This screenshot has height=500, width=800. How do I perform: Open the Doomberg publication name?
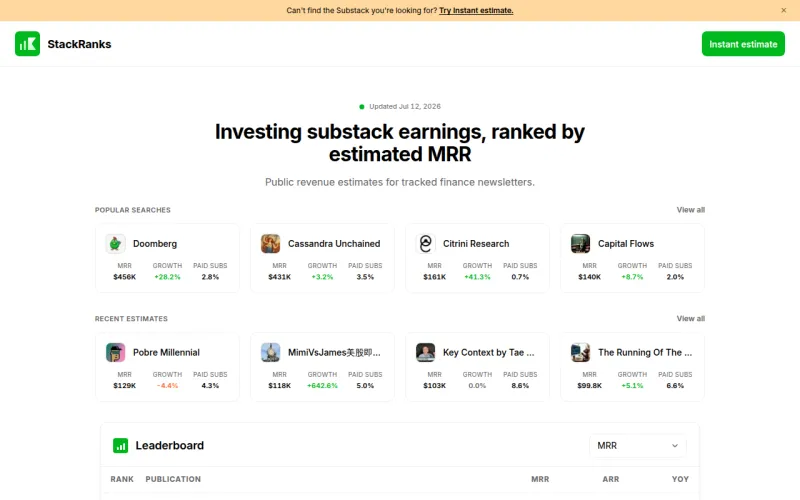pos(155,243)
